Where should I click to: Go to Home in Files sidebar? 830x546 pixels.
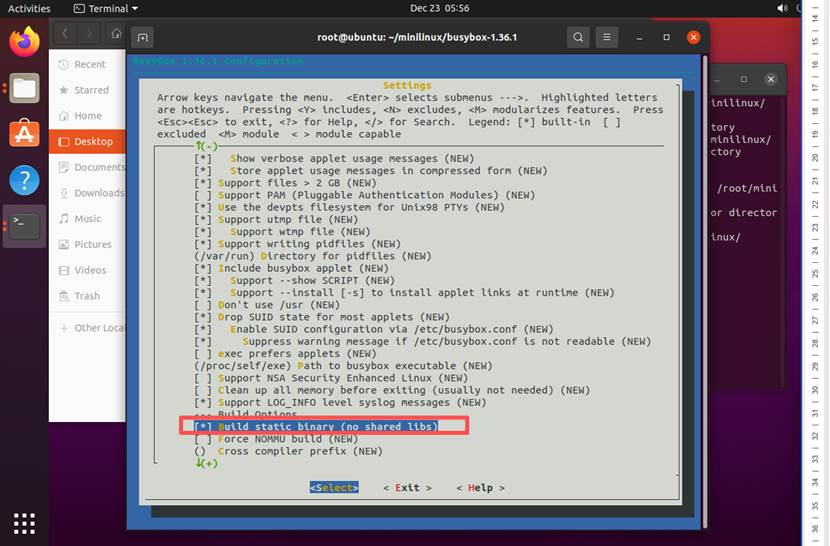[87, 115]
